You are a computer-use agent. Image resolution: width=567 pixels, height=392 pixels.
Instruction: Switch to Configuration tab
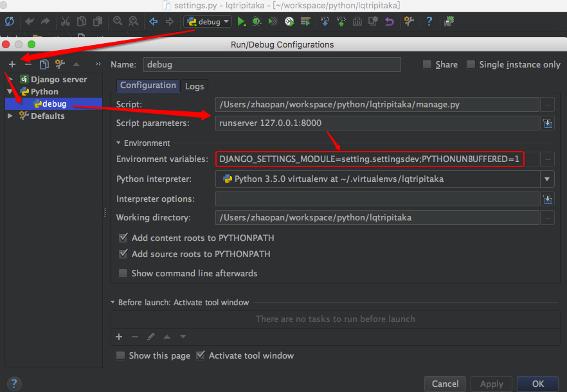point(148,85)
